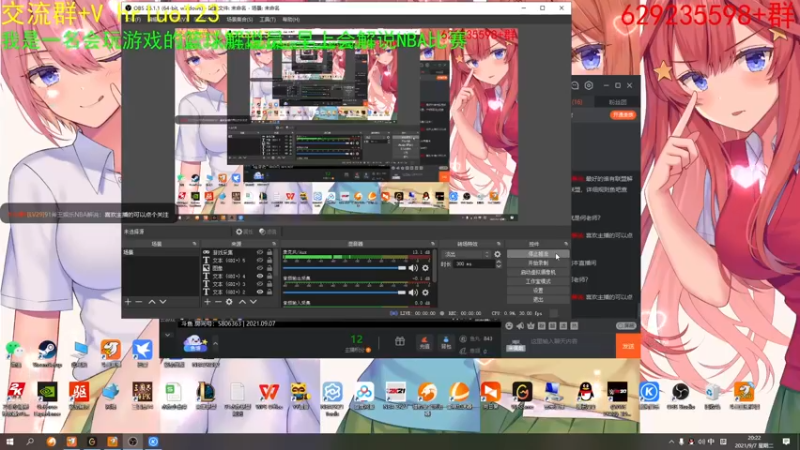Toggle the lock on the image source
The height and width of the screenshot is (450, 800).
(269, 268)
